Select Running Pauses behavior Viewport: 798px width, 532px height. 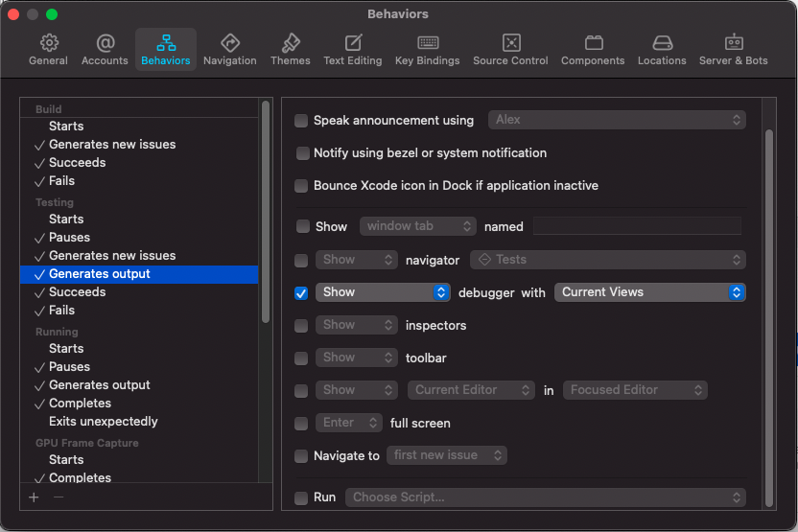138,367
